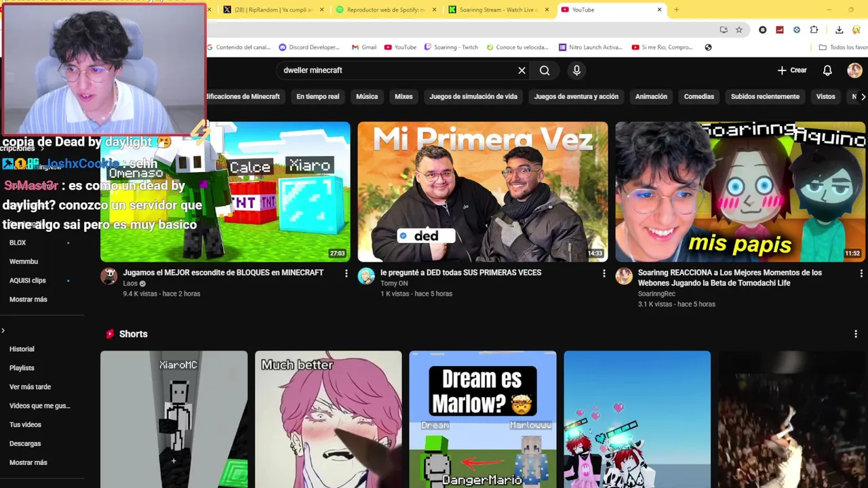Image resolution: width=868 pixels, height=488 pixels.
Task: Open options menu for Soarinng REACCIONA video
Action: click(861, 273)
